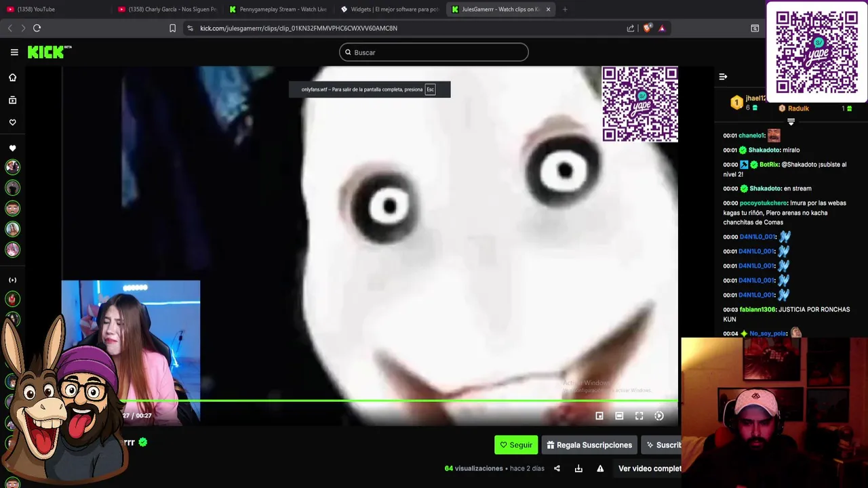
Task: Click Radulk in the chat leaderboard
Action: (x=798, y=108)
